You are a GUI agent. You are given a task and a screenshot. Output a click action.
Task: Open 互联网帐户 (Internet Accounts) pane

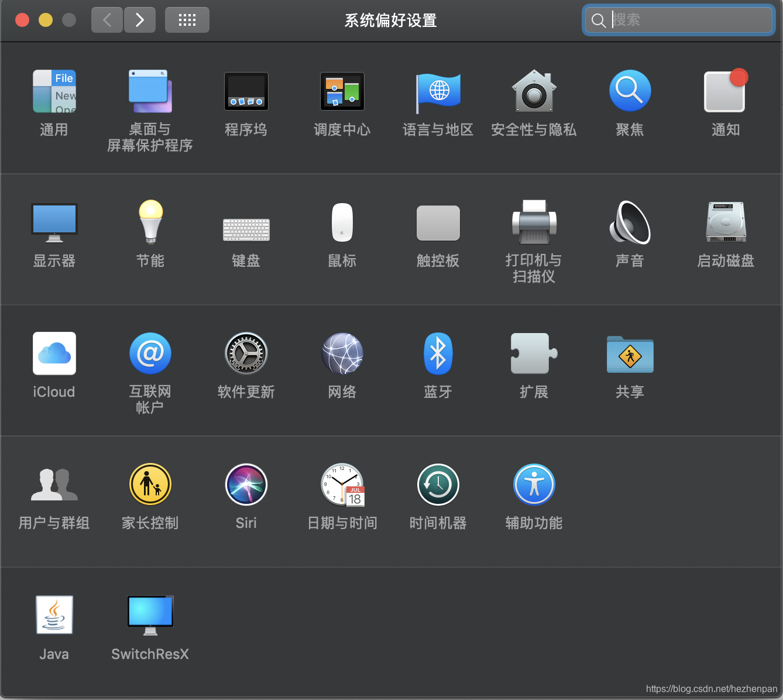[x=150, y=354]
